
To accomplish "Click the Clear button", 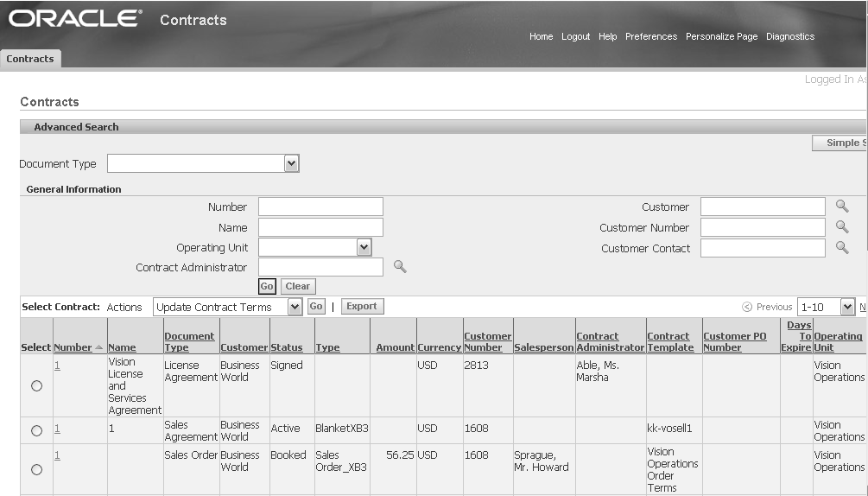I will [x=298, y=286].
